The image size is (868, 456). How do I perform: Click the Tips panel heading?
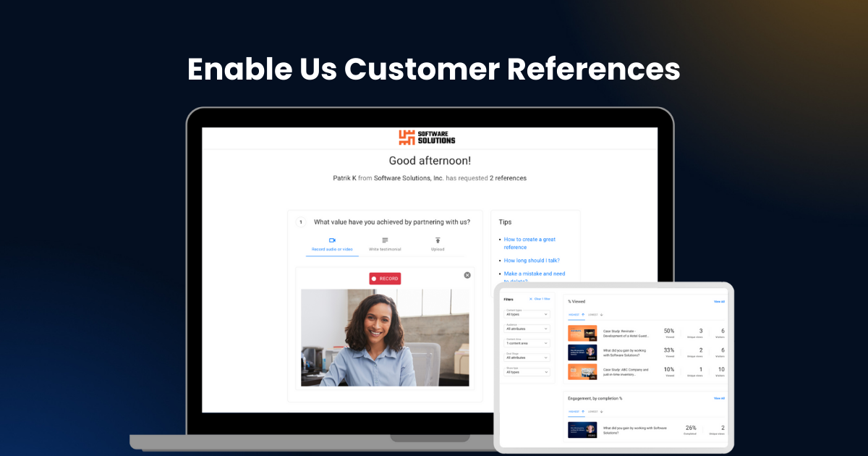click(505, 222)
